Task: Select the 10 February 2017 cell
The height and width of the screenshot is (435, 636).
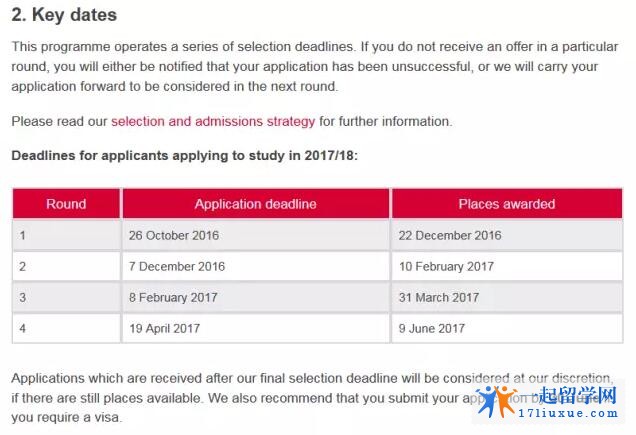Action: pos(507,266)
